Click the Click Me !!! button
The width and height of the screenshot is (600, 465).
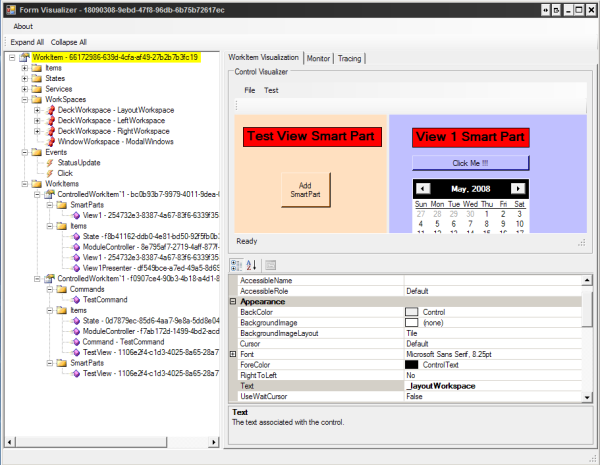click(x=470, y=163)
